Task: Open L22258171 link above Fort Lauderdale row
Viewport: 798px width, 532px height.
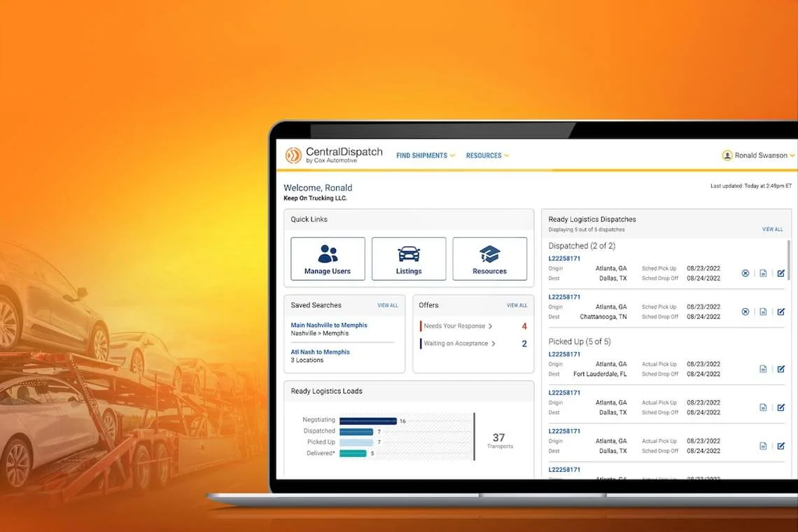Action: [564, 354]
